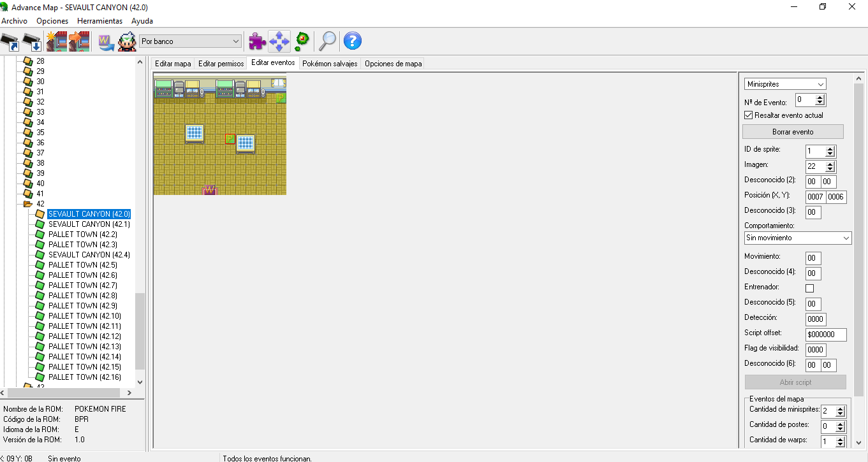This screenshot has height=462, width=868.
Task: Open the Herramientas menu
Action: pyautogui.click(x=99, y=21)
